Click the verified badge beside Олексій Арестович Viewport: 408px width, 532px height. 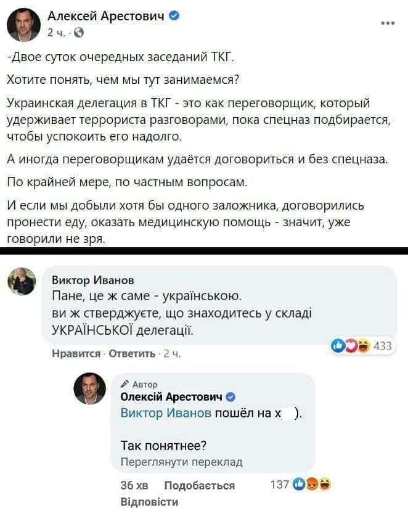230,396
